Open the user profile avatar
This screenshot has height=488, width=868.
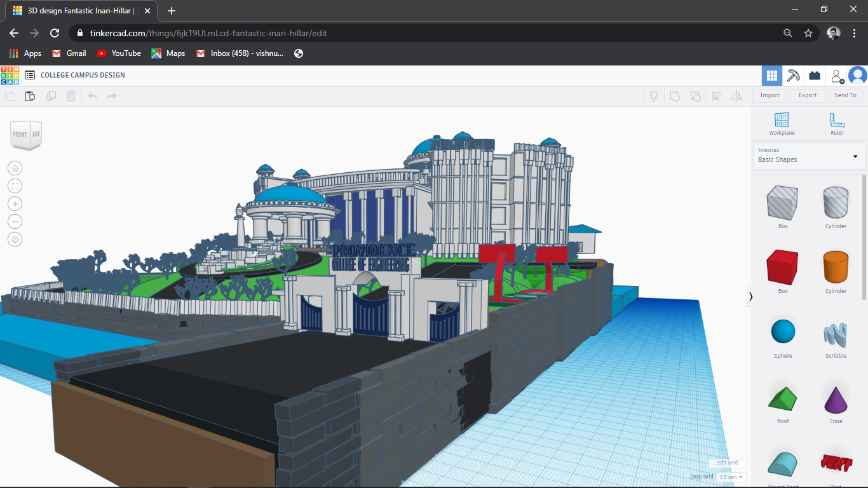click(858, 76)
